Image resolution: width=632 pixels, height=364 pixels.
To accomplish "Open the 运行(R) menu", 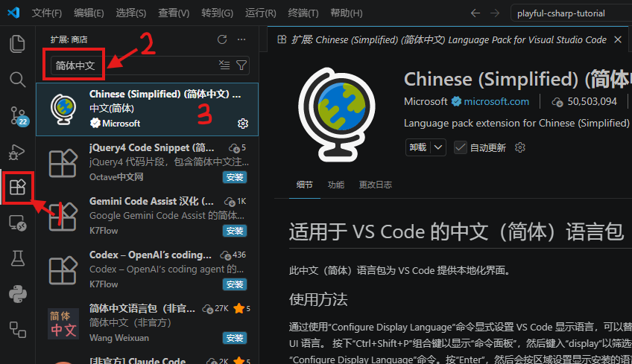I will tap(261, 13).
